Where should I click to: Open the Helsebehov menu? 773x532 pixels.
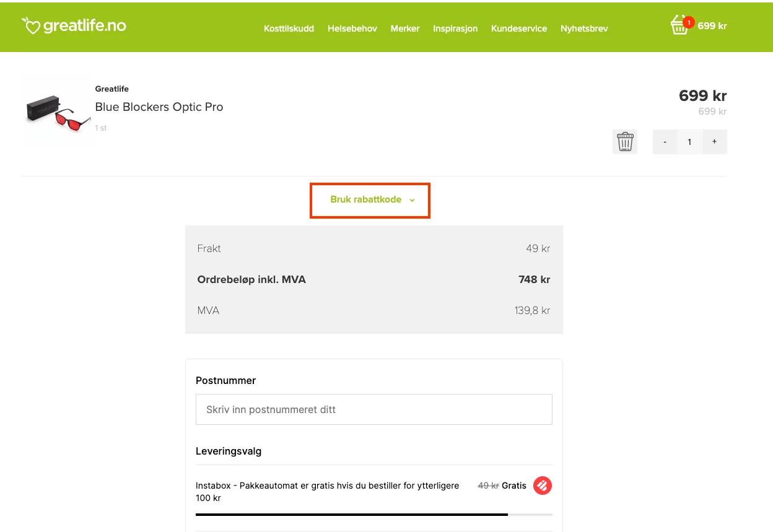pyautogui.click(x=352, y=28)
